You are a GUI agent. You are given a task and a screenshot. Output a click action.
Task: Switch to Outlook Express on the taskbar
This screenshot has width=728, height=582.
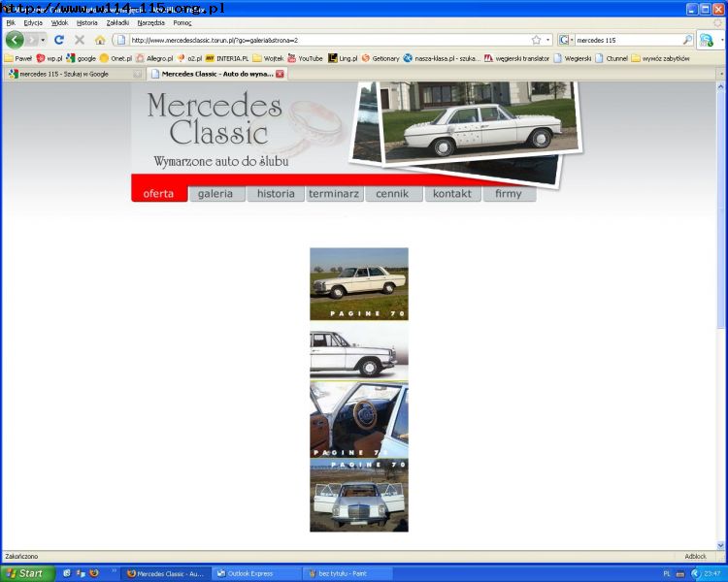tap(255, 573)
